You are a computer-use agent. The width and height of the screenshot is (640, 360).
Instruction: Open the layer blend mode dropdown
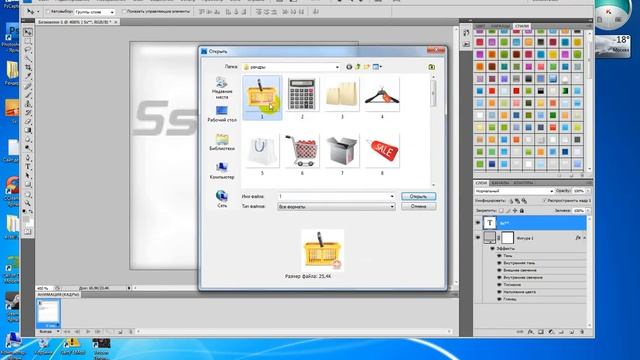[x=514, y=191]
